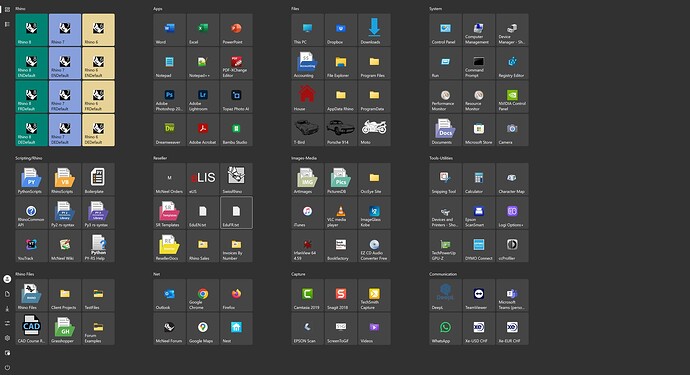Image resolution: width=690 pixels, height=375 pixels.
Task: Open Google Chrome tile
Action: click(x=203, y=295)
